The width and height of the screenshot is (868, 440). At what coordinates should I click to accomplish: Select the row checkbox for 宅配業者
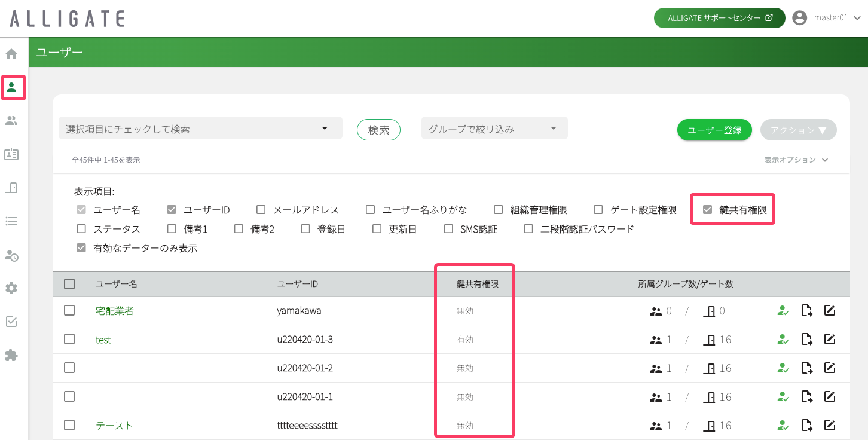[x=69, y=310]
